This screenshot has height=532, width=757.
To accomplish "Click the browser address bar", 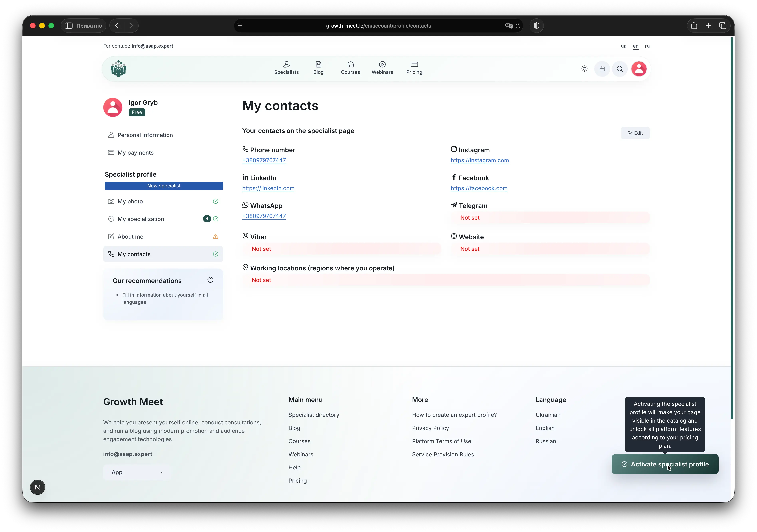I will click(378, 26).
